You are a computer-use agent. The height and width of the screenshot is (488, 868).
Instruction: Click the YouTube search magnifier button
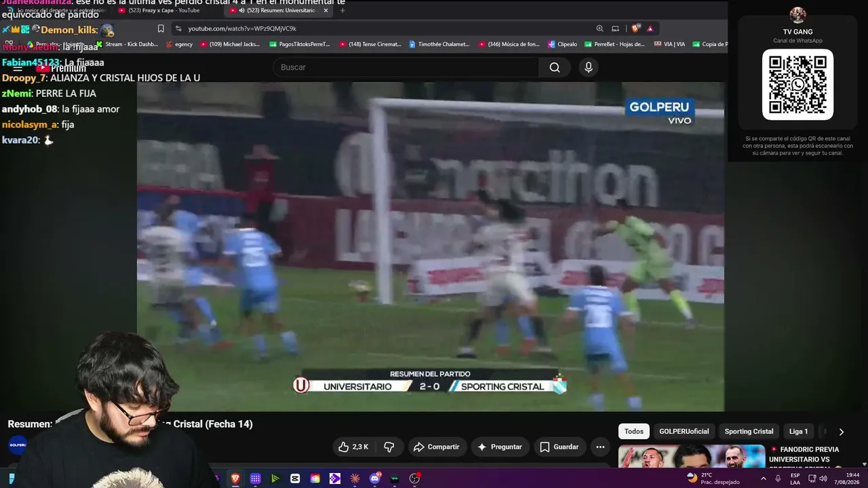555,67
